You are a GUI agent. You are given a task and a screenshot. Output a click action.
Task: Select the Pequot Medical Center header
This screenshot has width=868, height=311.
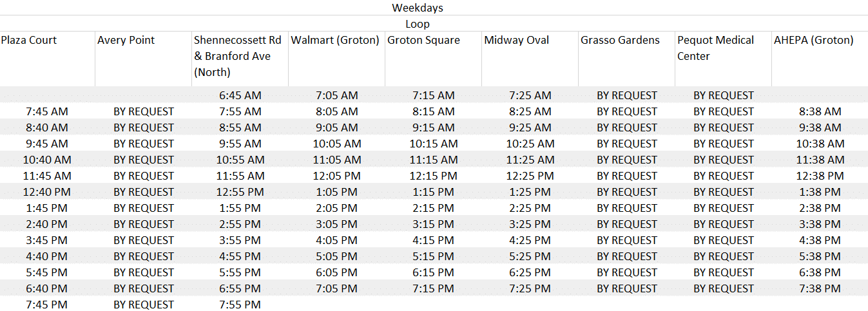coord(715,48)
